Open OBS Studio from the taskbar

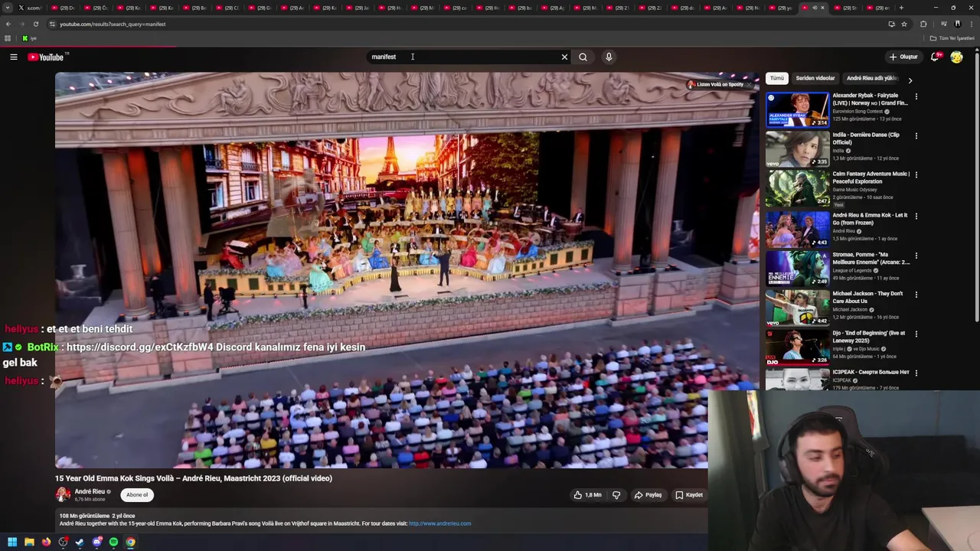(x=63, y=542)
